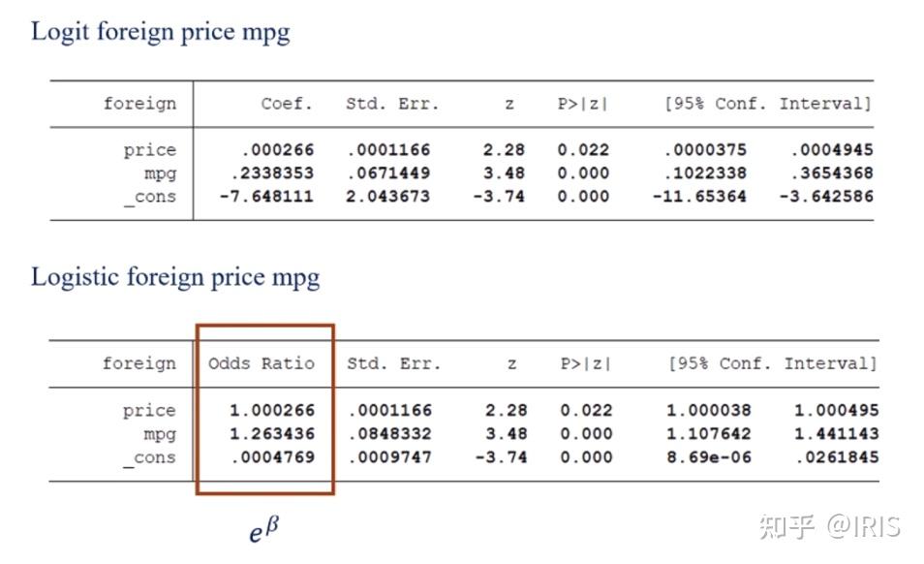Select standard error 2.043673
924x564 pixels.
387,197
